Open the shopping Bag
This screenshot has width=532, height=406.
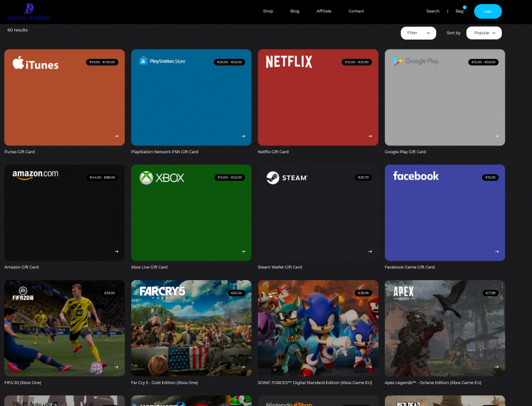(x=459, y=11)
